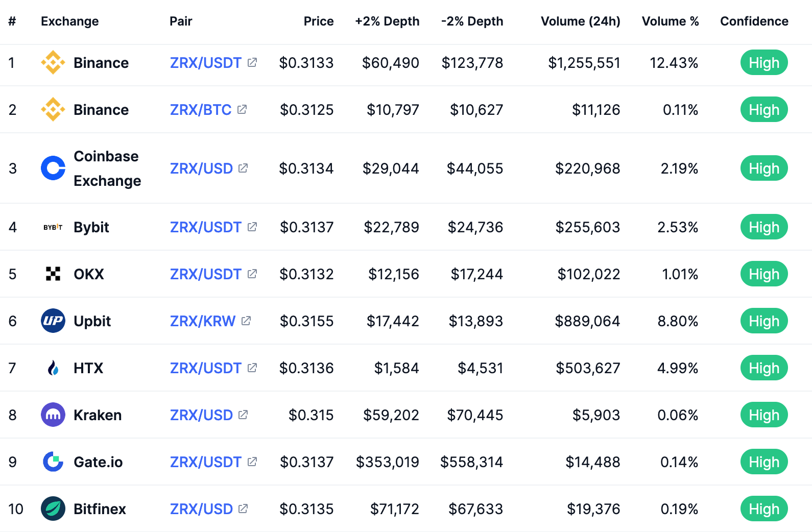Click the High badge in Kraken row
Viewport: 812px width, 532px height.
pyautogui.click(x=764, y=415)
